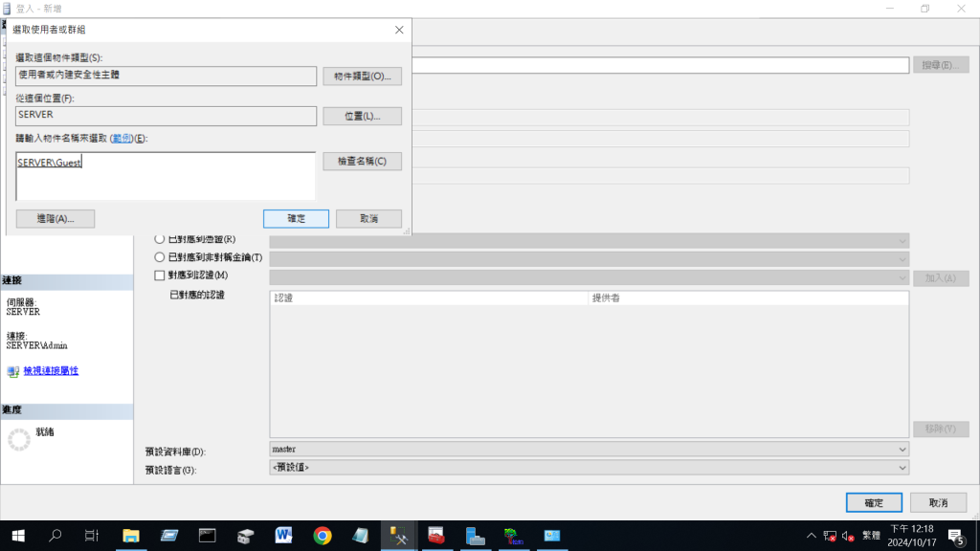
Task: Open the taskbar search magnifier icon
Action: pos(55,536)
